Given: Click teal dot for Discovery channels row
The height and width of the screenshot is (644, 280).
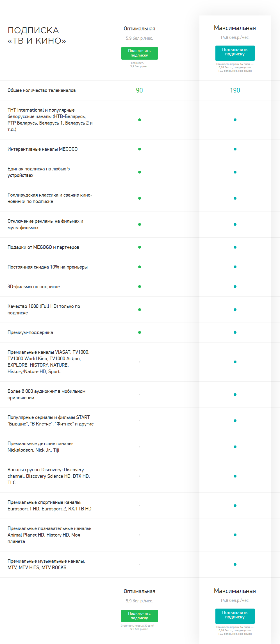Looking at the screenshot, I should point(235,476).
